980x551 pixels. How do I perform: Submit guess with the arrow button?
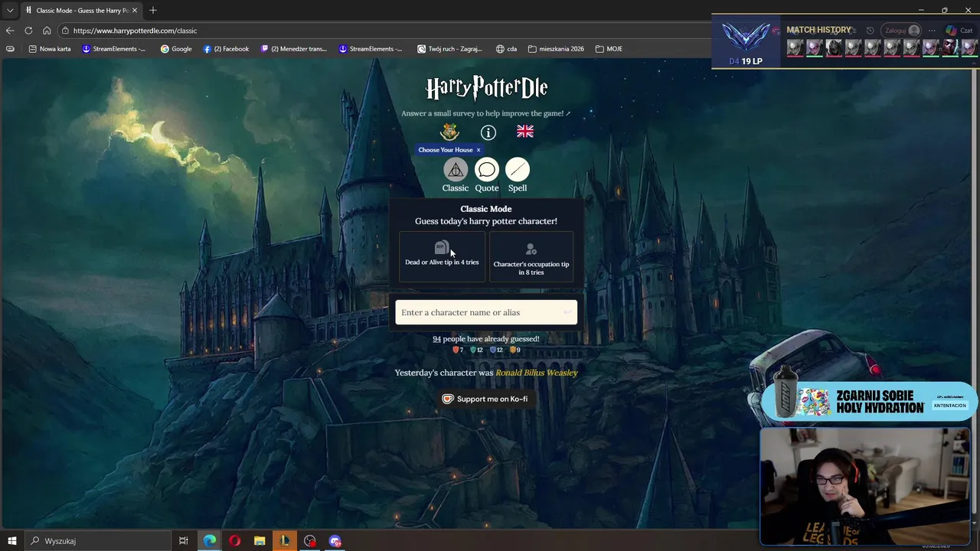tap(567, 312)
